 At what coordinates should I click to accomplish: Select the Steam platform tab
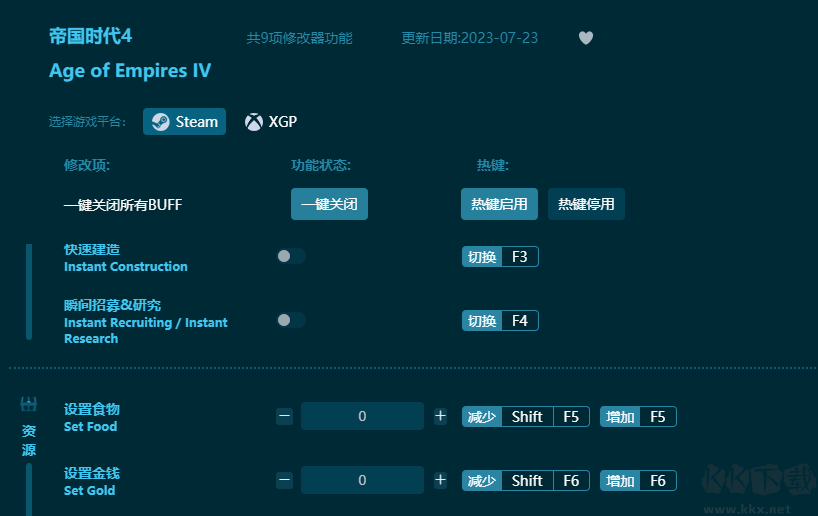click(184, 122)
